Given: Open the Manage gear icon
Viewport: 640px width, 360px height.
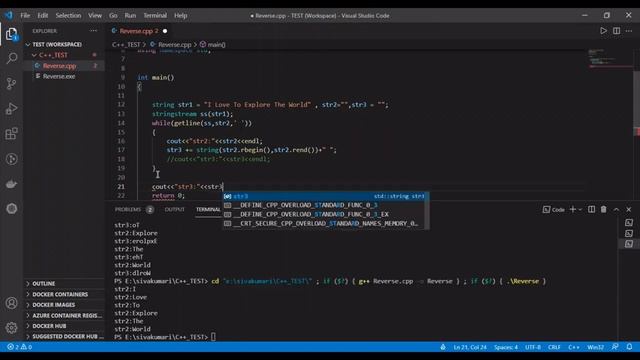Looking at the screenshot, I should pyautogui.click(x=11, y=327).
